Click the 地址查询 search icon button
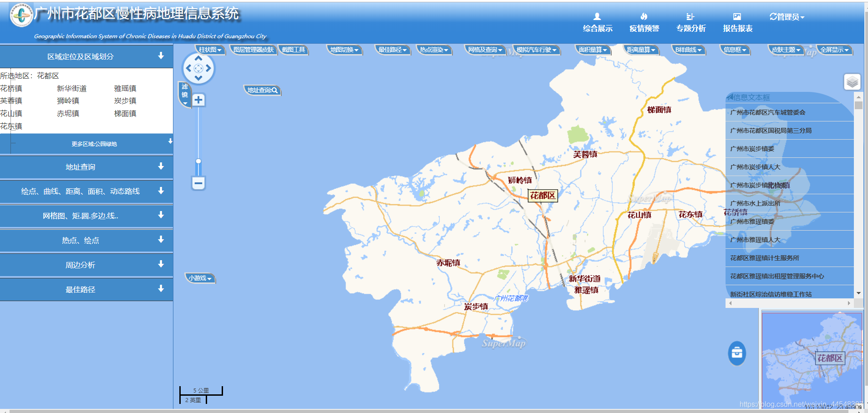This screenshot has width=868, height=413. [x=263, y=90]
